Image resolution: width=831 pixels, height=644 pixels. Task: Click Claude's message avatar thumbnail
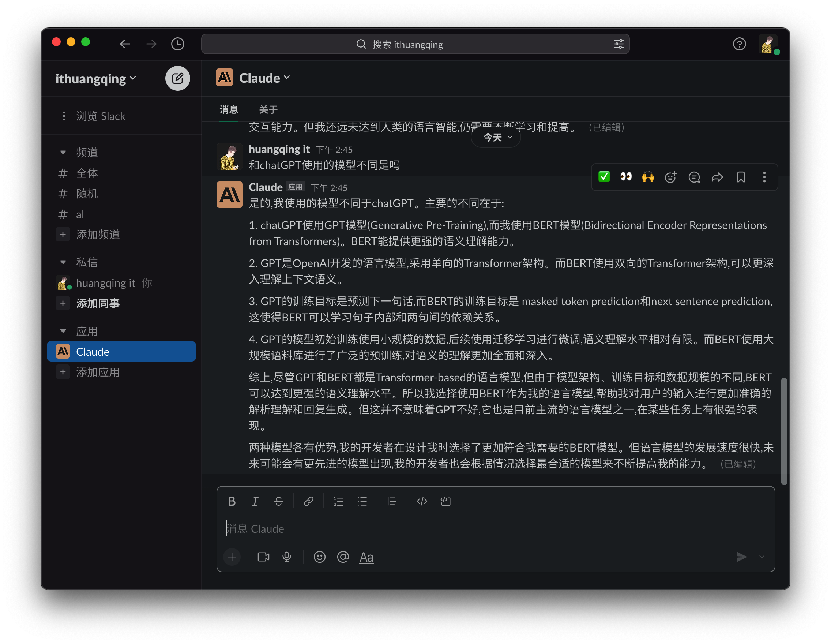[x=229, y=195]
